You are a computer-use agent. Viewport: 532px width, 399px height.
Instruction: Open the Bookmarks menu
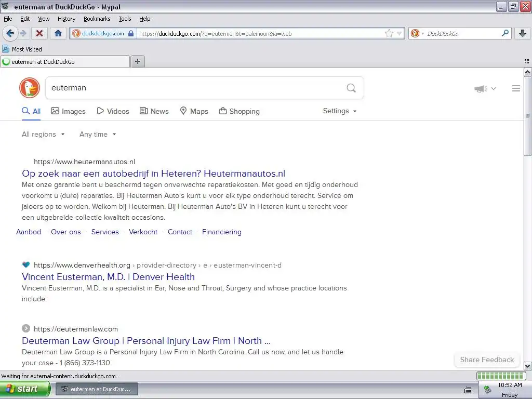coord(97,19)
